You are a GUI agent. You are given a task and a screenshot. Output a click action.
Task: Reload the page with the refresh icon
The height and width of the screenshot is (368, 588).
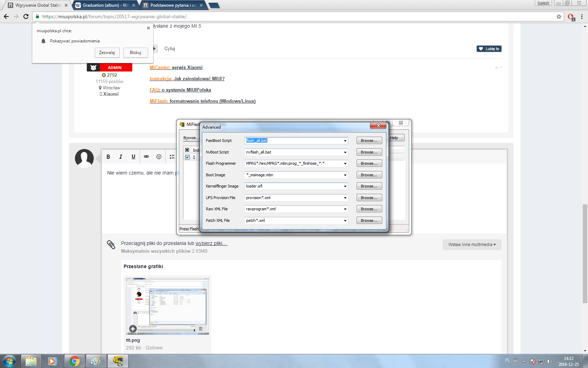(26, 16)
